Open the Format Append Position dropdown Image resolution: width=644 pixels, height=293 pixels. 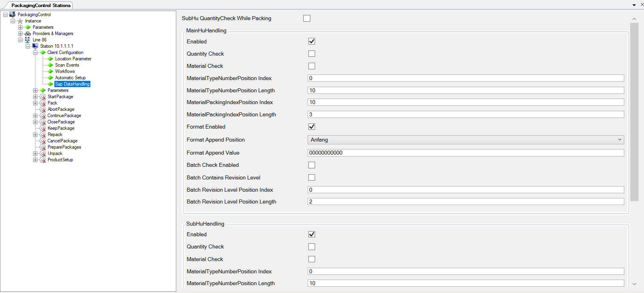466,140
